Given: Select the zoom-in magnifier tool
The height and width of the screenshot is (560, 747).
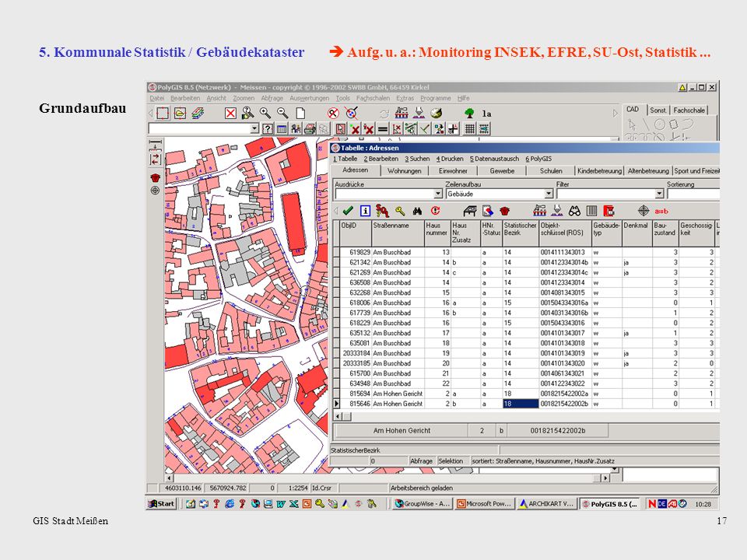Looking at the screenshot, I should [x=265, y=114].
